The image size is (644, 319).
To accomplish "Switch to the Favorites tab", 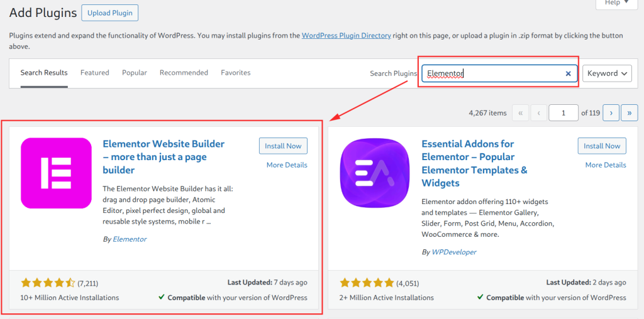I will [x=236, y=73].
